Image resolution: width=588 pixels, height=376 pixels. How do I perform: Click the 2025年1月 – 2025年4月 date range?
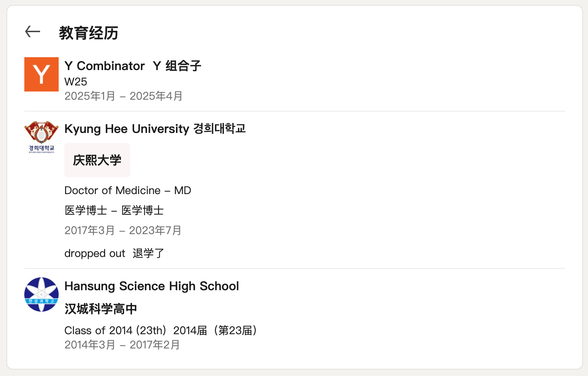123,96
